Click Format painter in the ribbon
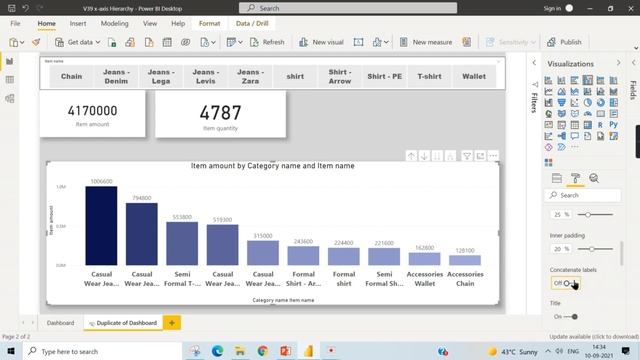Image resolution: width=640 pixels, height=360 pixels. click(x=36, y=42)
